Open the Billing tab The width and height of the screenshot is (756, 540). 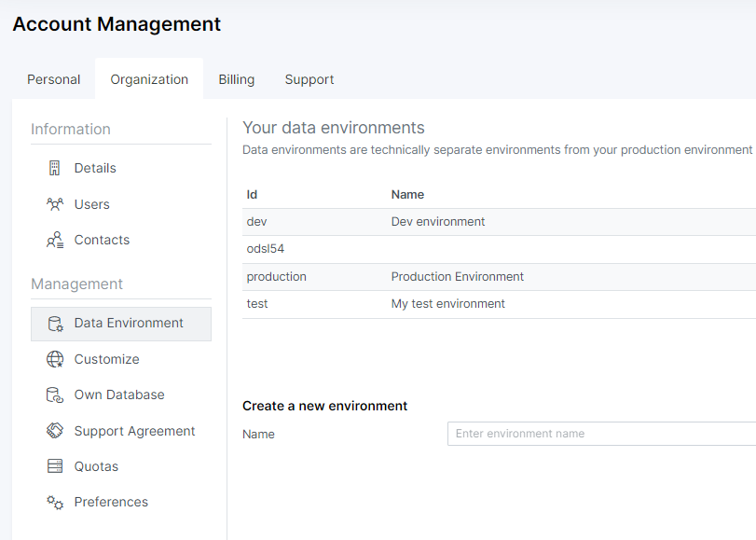(x=236, y=79)
